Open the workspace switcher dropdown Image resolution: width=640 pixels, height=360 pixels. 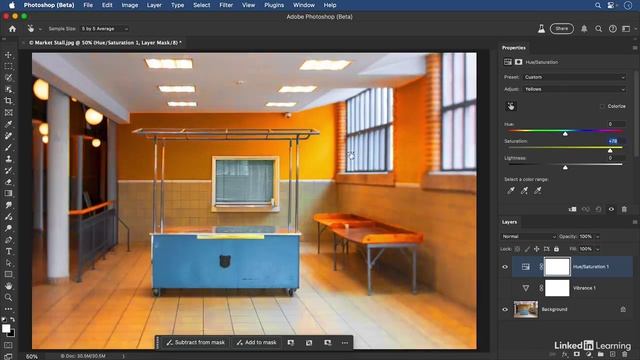point(628,29)
